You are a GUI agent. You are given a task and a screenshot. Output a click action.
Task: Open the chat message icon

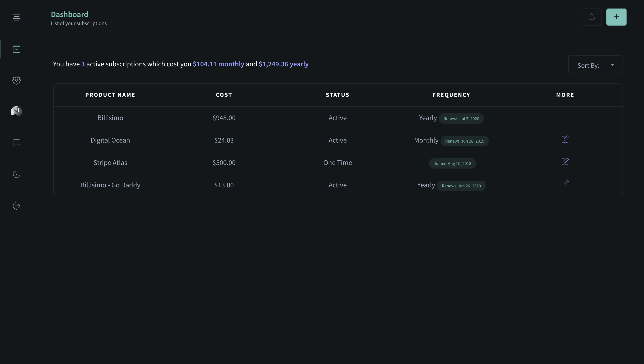coord(17,143)
